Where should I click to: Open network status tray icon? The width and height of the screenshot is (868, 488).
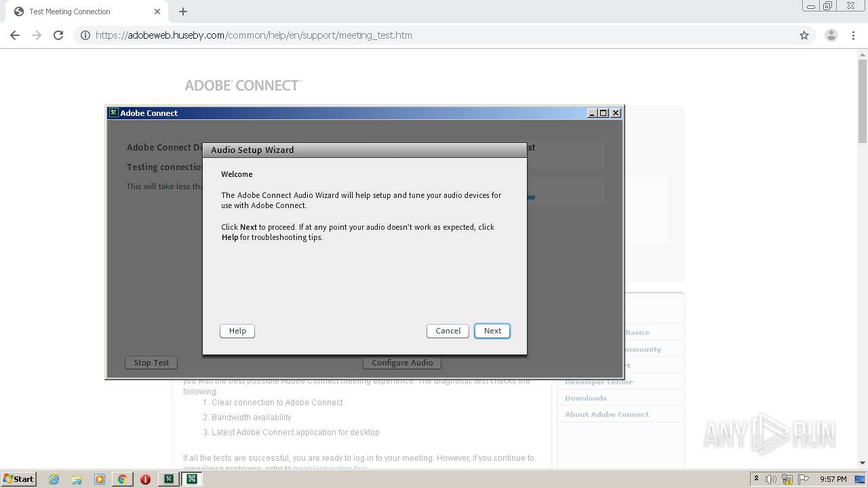coord(787,479)
